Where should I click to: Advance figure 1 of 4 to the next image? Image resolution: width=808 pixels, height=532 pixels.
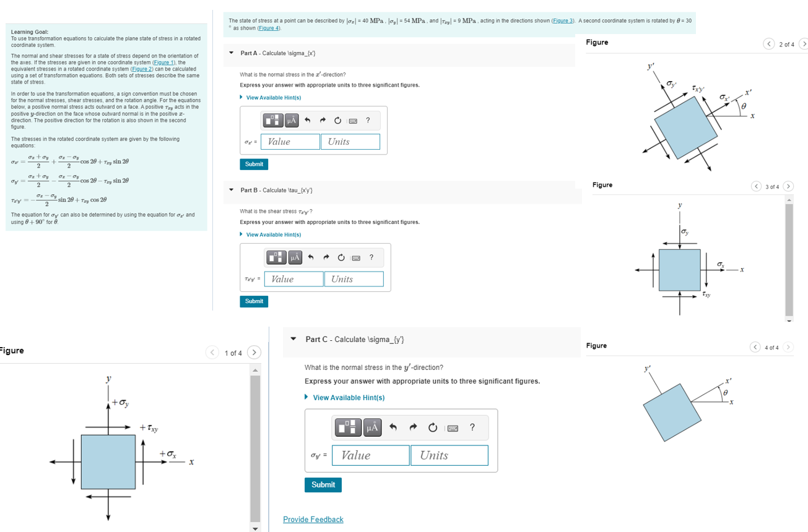pyautogui.click(x=254, y=352)
